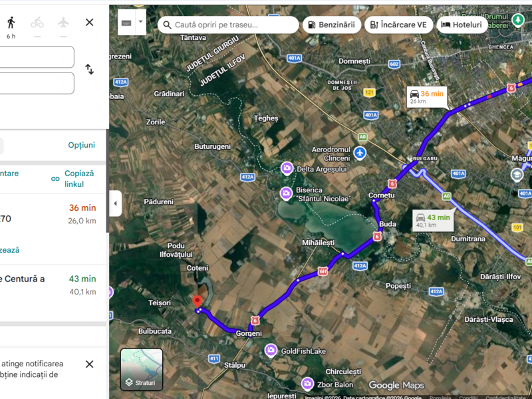Open the keyboard input tools dropdown arrow

tap(140, 22)
